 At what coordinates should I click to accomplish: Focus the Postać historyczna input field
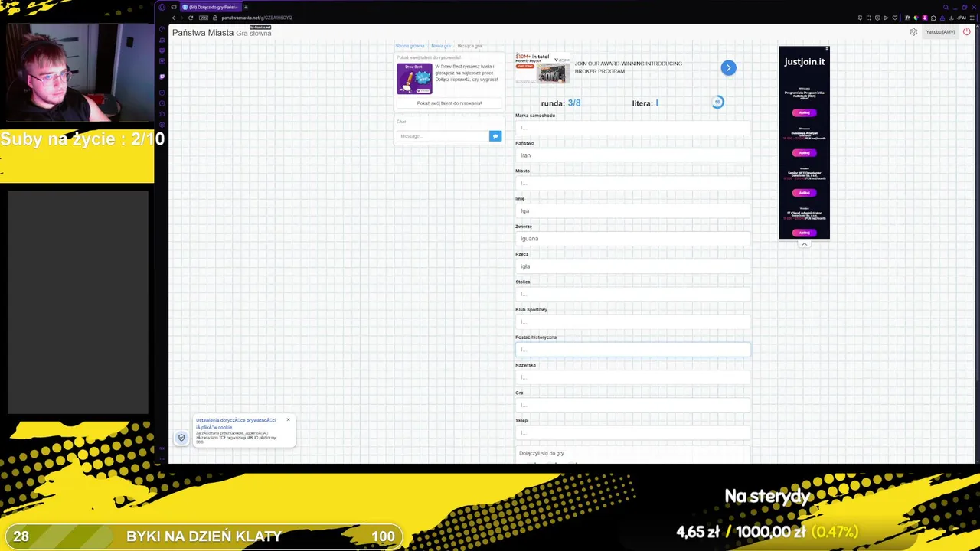tap(632, 349)
